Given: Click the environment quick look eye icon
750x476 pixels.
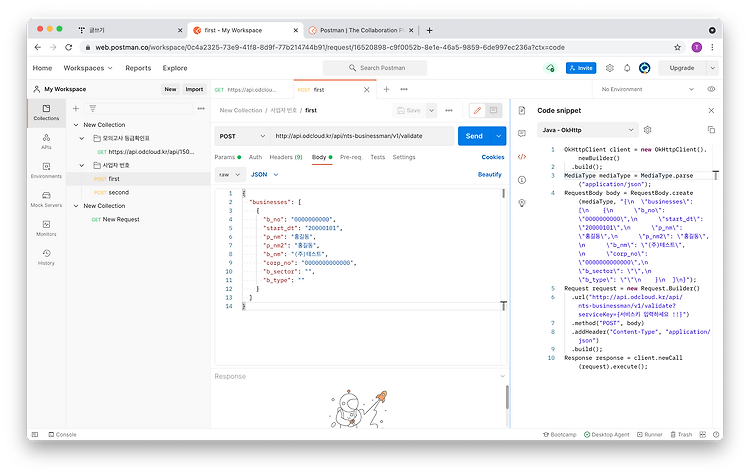Looking at the screenshot, I should pyautogui.click(x=711, y=89).
